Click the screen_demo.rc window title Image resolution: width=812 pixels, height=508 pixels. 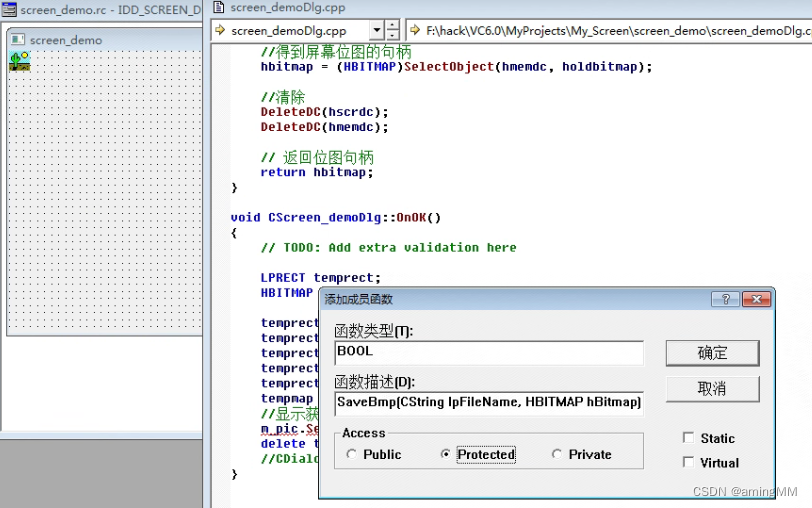coord(110,10)
